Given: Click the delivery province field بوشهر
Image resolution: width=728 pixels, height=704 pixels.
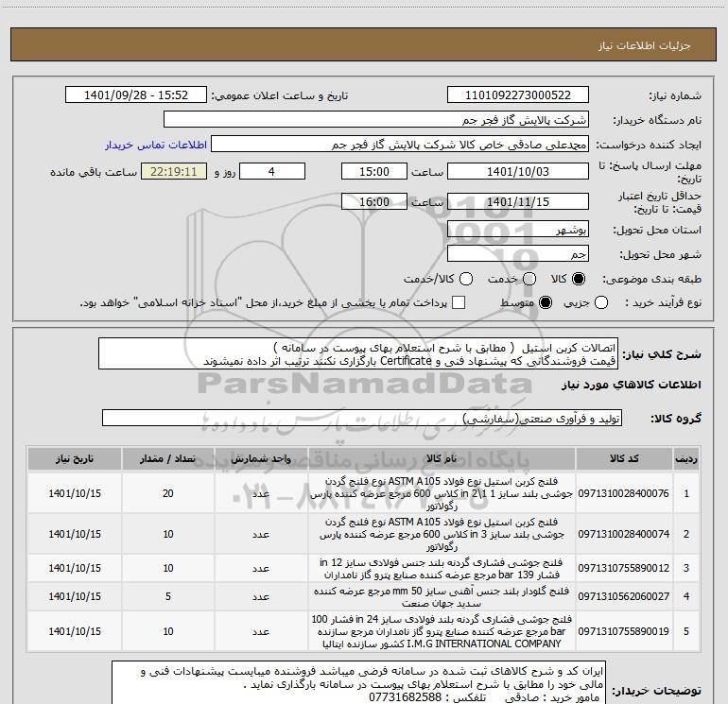Looking at the screenshot, I should click(x=518, y=230).
